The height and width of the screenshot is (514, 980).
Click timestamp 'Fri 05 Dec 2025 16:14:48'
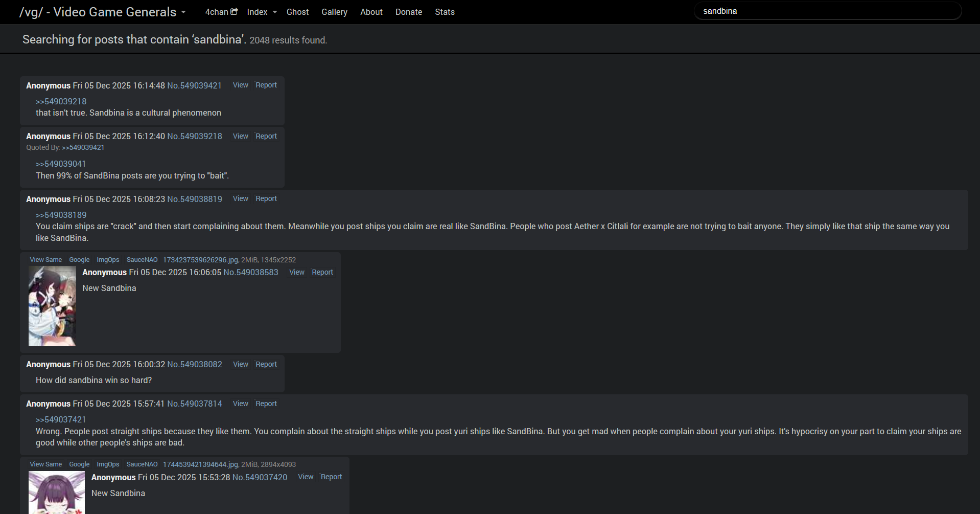pos(119,85)
